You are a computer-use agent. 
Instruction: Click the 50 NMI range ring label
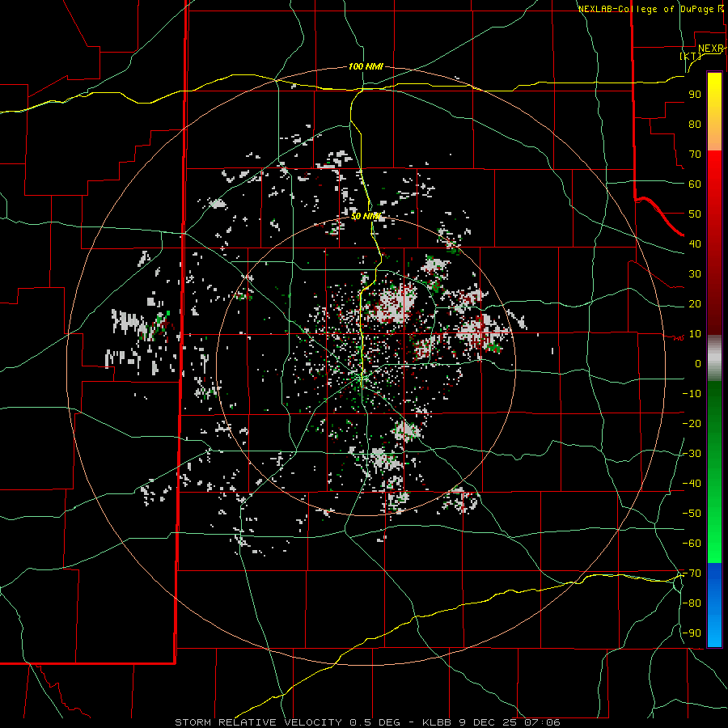(x=366, y=216)
